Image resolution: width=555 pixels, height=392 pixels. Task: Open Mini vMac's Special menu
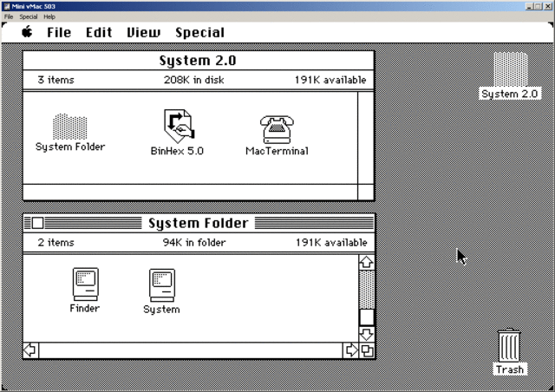[x=29, y=16]
